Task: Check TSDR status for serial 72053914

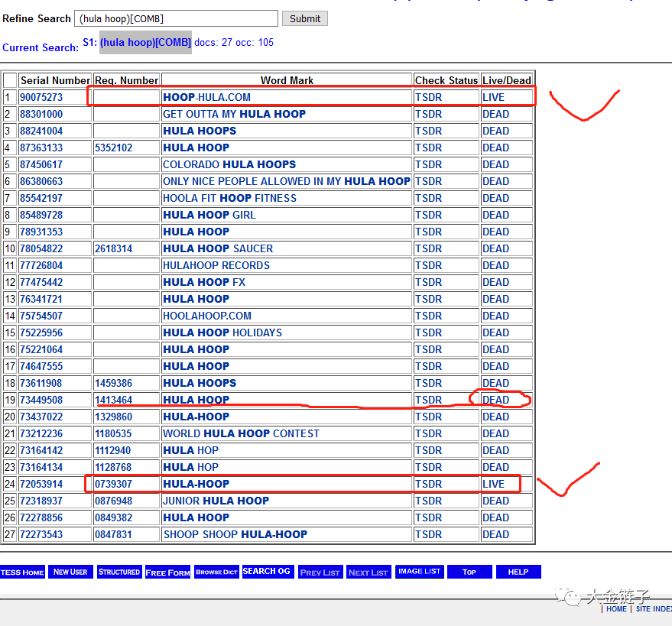Action: click(428, 484)
